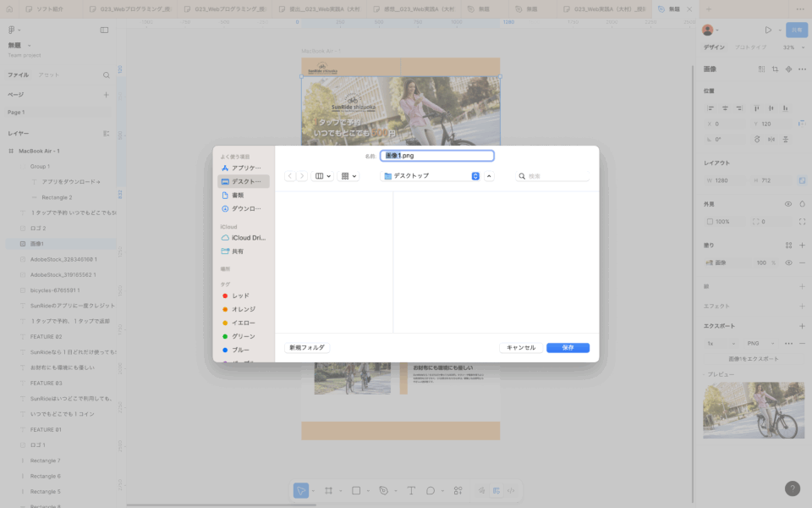Click the 保存 button in save dialog
Screen dimensions: 812x508
[x=568, y=347]
